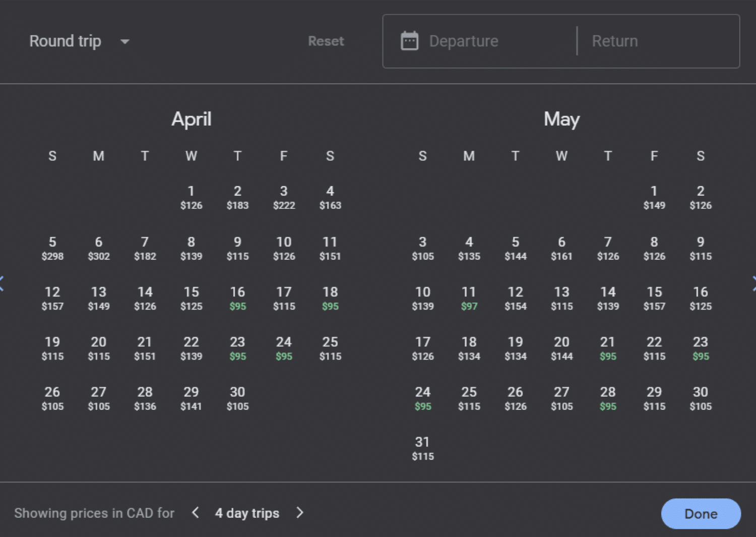The height and width of the screenshot is (537, 756).
Task: Select May 6 priced at $161
Action: [x=561, y=248]
